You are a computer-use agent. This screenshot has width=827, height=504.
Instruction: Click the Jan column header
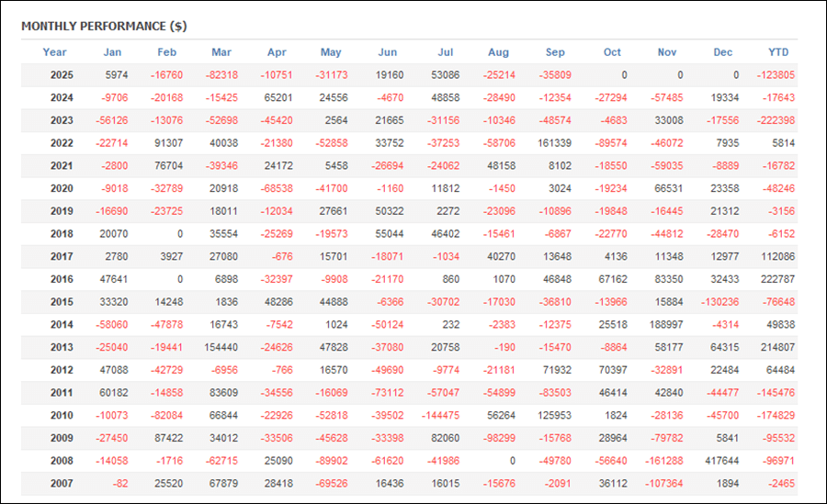[x=112, y=52]
